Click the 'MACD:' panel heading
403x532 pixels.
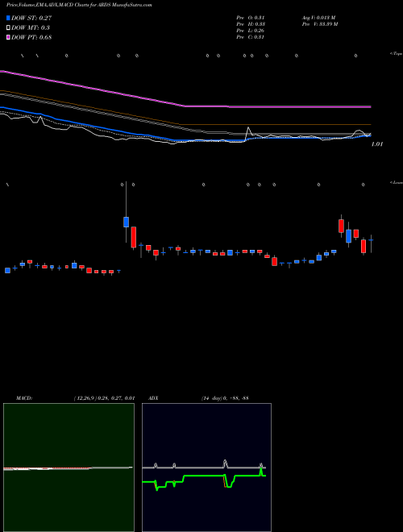click(24, 397)
